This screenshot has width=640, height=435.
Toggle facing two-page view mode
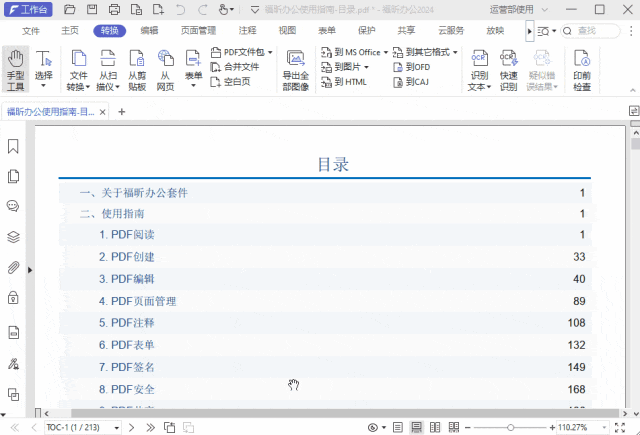click(x=435, y=427)
